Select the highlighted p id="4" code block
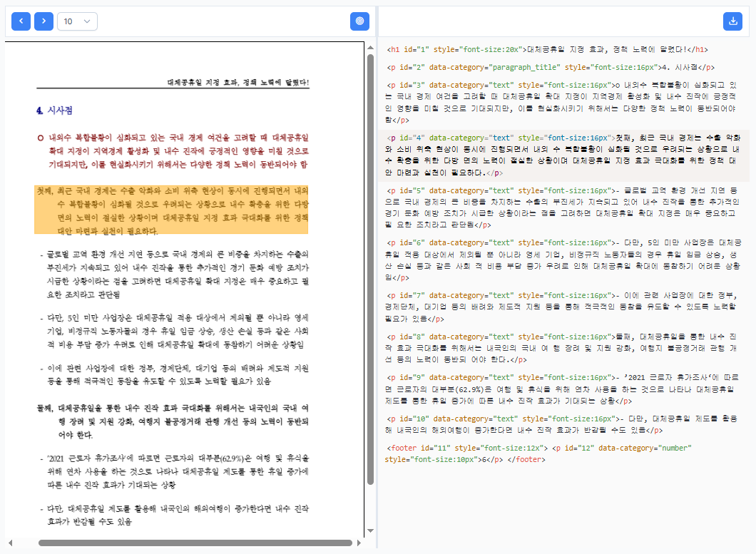Screen dimensions: 756x554 coord(562,155)
